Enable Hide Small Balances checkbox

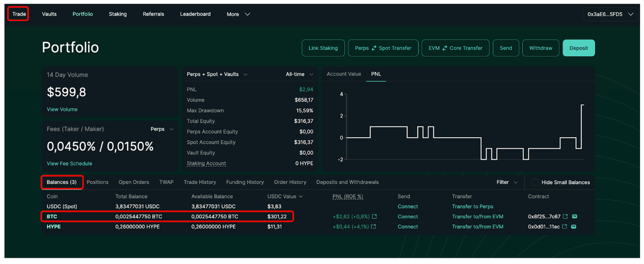(x=535, y=182)
